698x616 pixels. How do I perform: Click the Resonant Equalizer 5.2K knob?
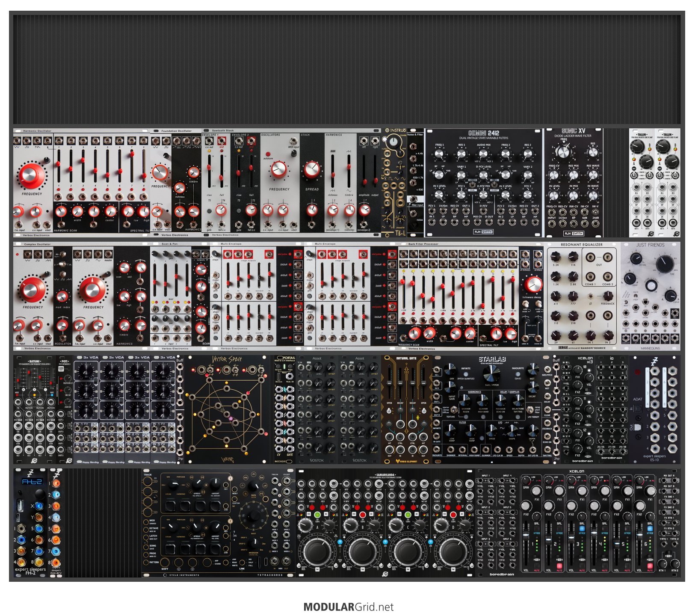tap(555, 257)
